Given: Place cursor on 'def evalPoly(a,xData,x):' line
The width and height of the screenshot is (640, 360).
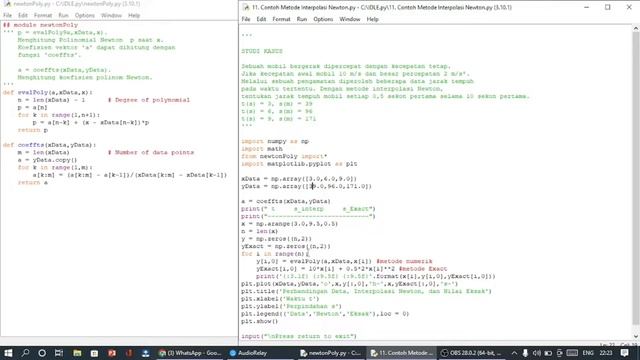Looking at the screenshot, I should pos(48,93).
